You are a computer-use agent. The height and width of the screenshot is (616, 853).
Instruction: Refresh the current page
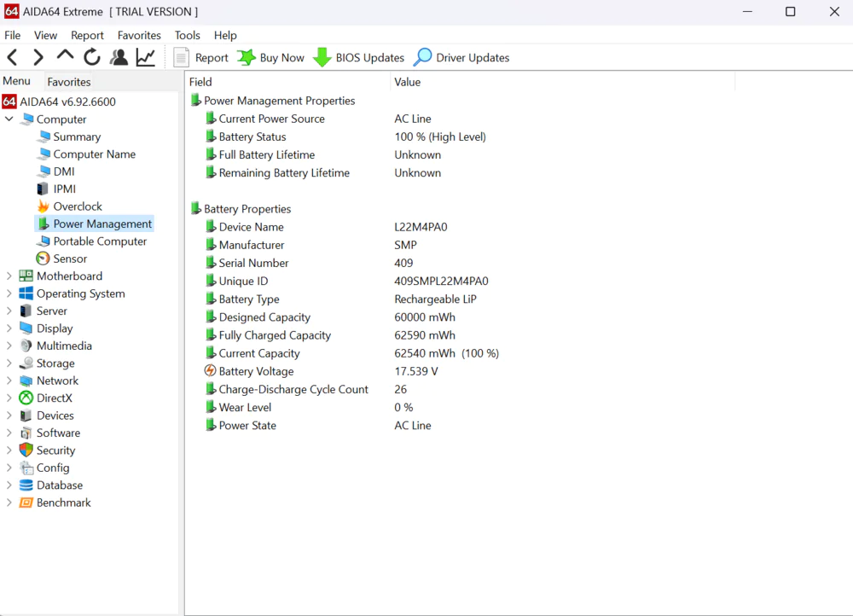coord(92,57)
